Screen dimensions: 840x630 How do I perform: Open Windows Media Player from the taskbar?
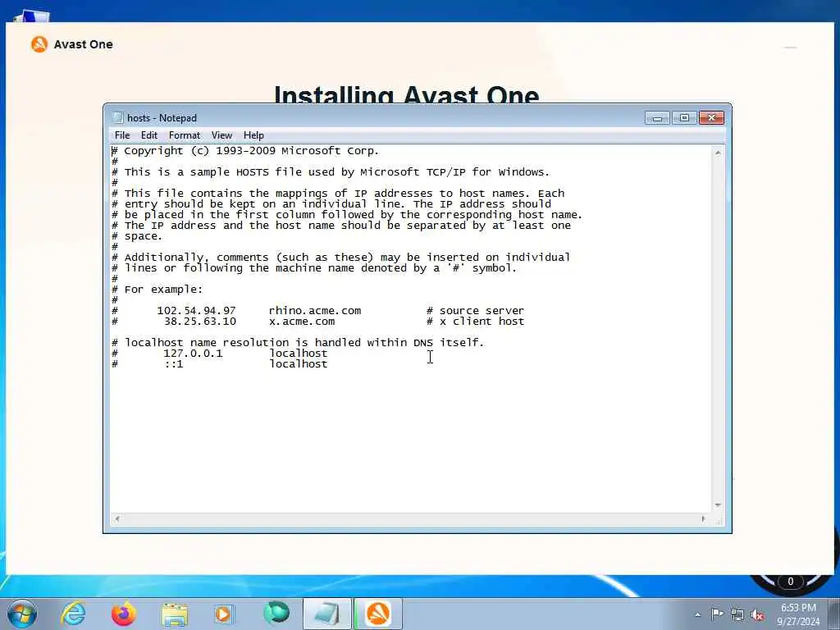[x=223, y=614]
